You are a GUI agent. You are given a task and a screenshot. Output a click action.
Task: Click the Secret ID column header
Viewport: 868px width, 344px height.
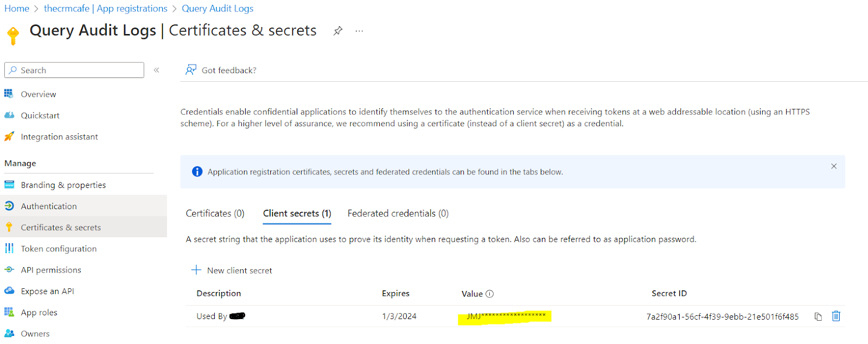(x=669, y=293)
